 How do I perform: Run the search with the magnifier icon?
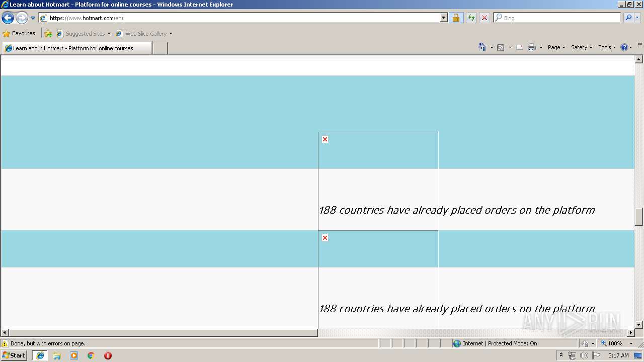pyautogui.click(x=628, y=18)
